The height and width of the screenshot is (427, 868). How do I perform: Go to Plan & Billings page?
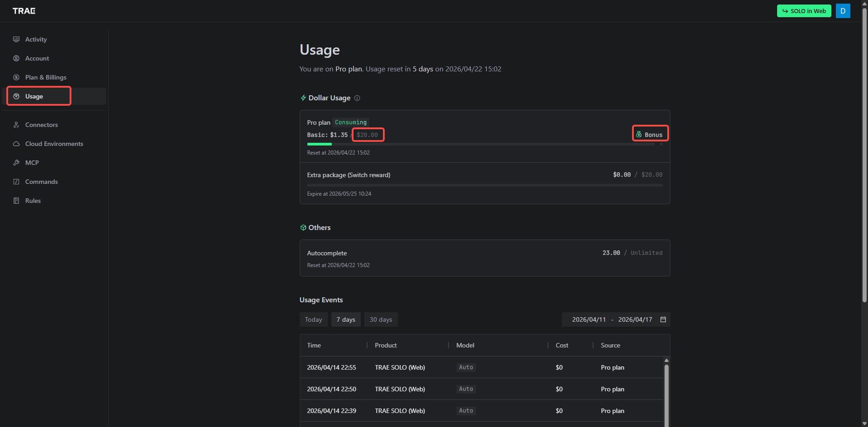pos(46,77)
